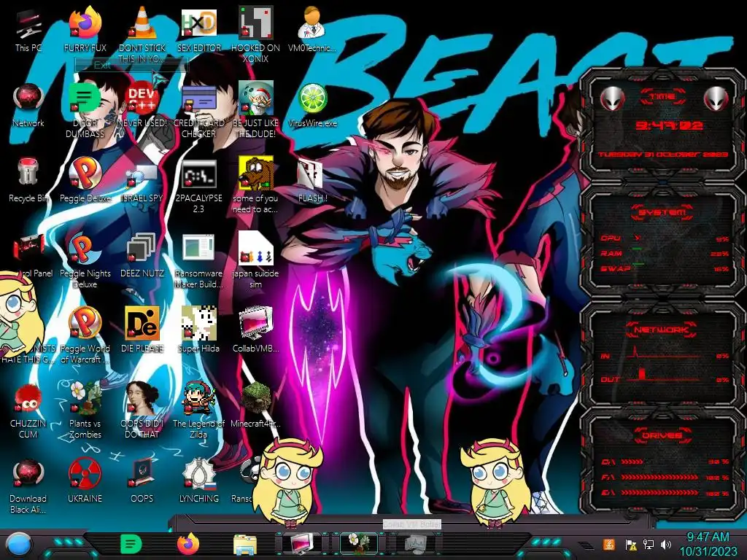747x560 pixels.
Task: Open the CollabVMB shortcut on the desktop
Action: 255,330
